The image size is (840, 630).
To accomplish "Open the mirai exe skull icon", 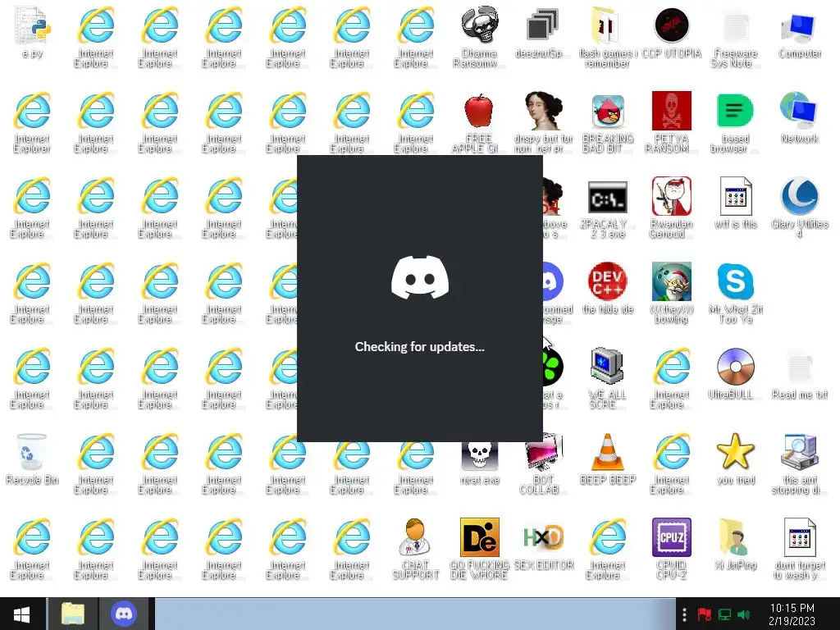I will pyautogui.click(x=479, y=455).
